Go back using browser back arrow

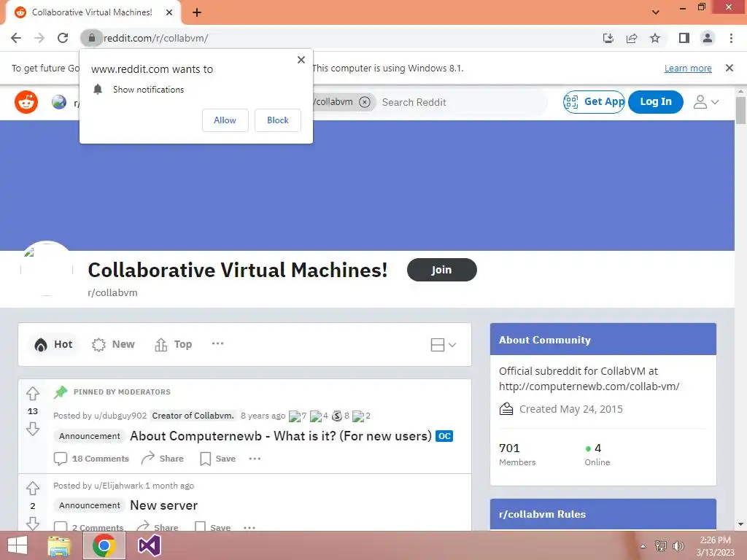(x=16, y=38)
